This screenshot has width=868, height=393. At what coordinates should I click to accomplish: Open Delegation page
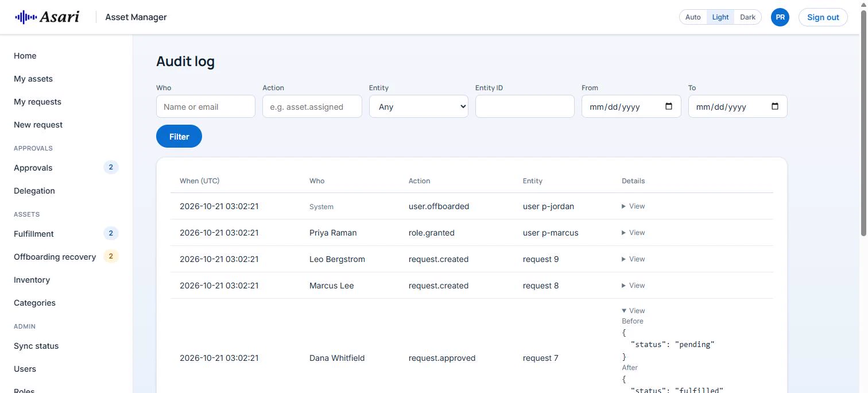tap(34, 191)
